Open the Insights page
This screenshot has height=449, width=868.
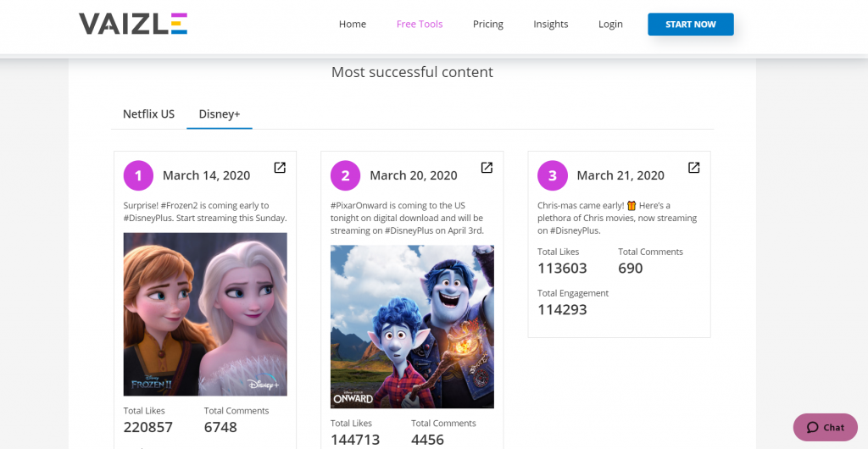[551, 24]
